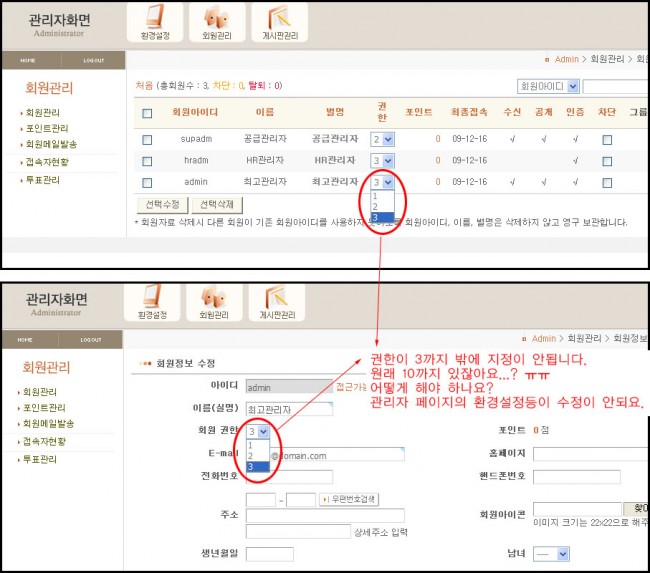Click the 회원아이콘 file path field
Screen dimensions: 650x573
577,509
